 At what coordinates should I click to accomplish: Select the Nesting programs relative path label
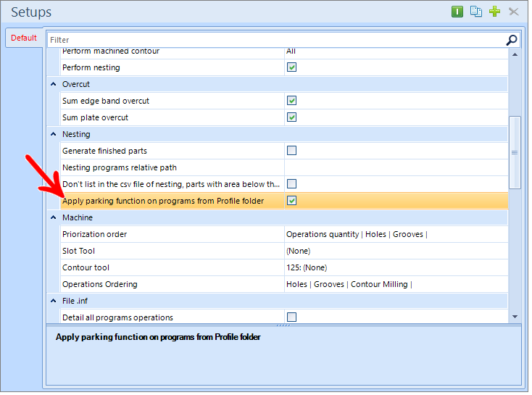click(x=120, y=168)
